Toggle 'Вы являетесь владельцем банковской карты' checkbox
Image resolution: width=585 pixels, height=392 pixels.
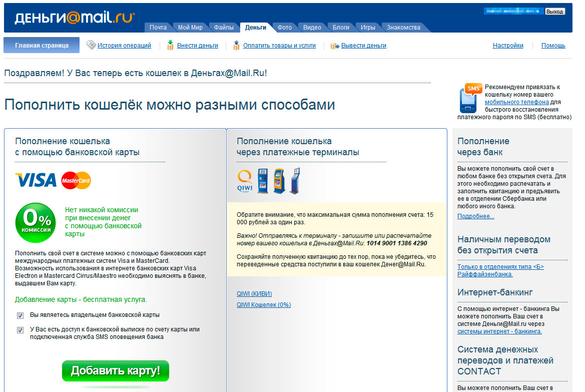tap(20, 315)
